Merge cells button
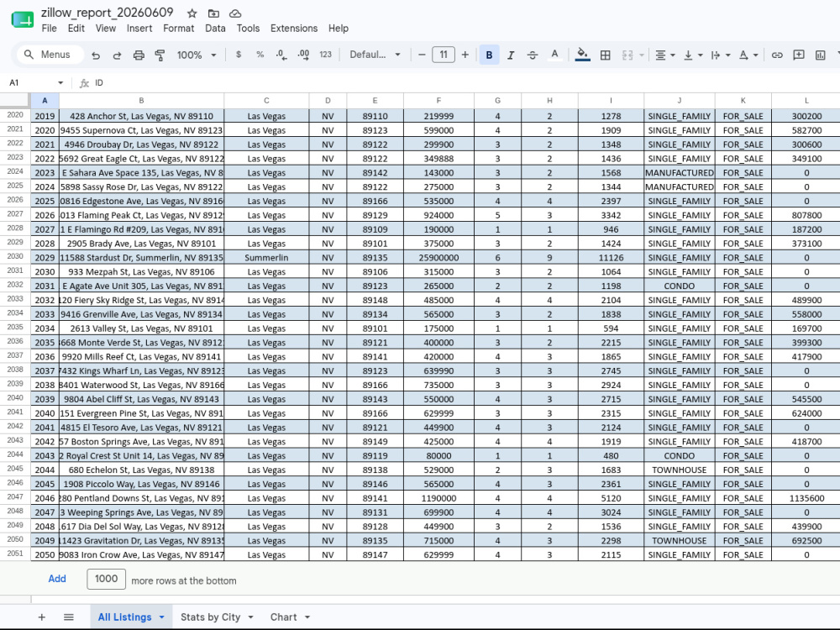Screen dimensions: 840x630 (x=627, y=55)
